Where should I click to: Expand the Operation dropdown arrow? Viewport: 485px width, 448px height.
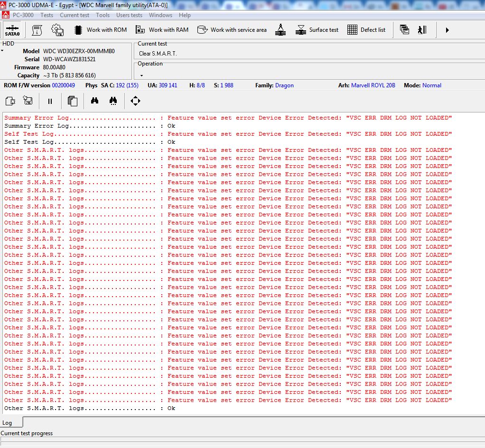click(x=142, y=75)
